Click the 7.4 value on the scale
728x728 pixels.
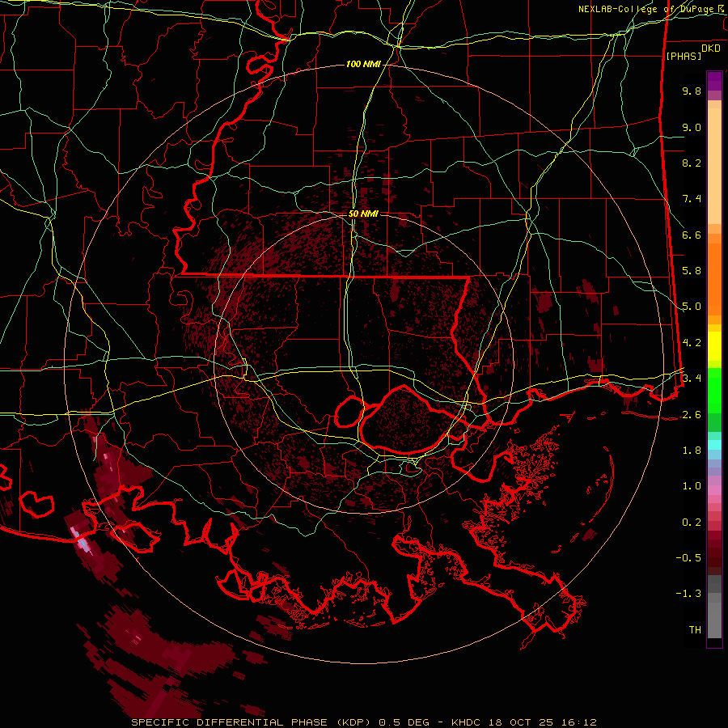point(692,199)
